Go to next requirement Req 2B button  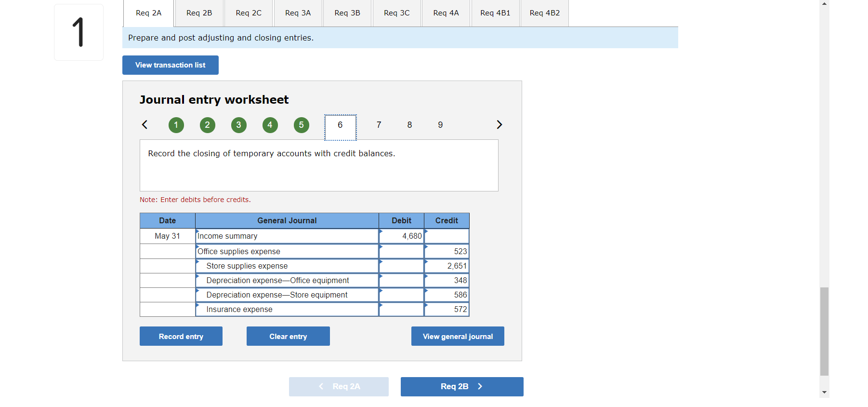[462, 387]
